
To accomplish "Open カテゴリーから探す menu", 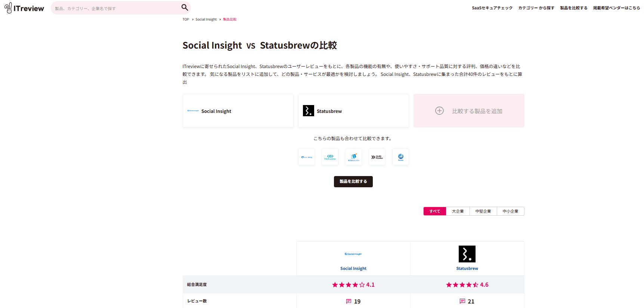I will coord(536,8).
